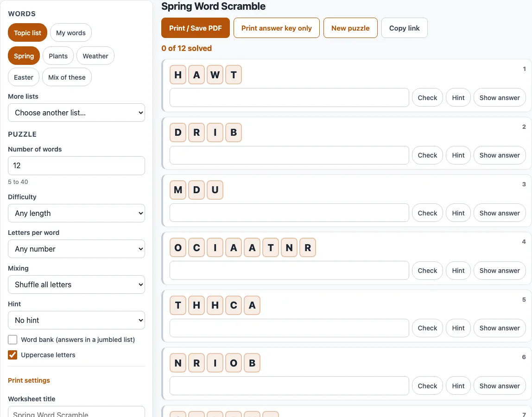Get a Hint for THHCA puzzle

pyautogui.click(x=458, y=328)
